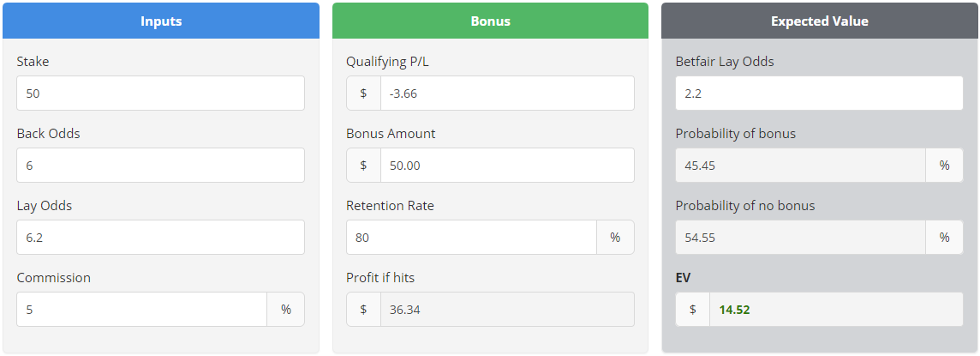Click the dollar sign beside Bonus Amount
The width and height of the screenshot is (980, 356).
point(363,166)
